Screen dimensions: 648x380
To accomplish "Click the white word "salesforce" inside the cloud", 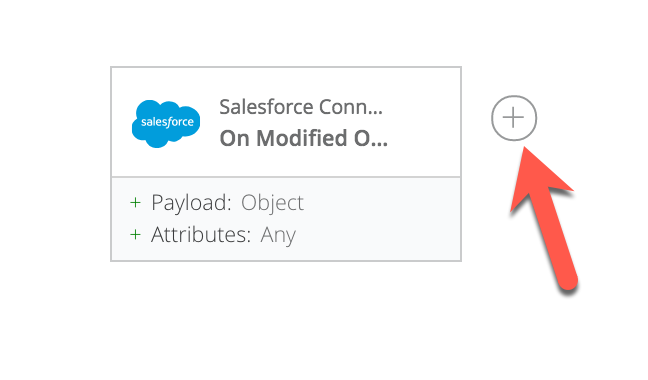I will (x=167, y=122).
